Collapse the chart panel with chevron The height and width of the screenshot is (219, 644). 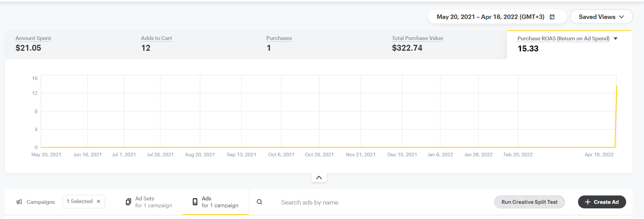pos(319,178)
